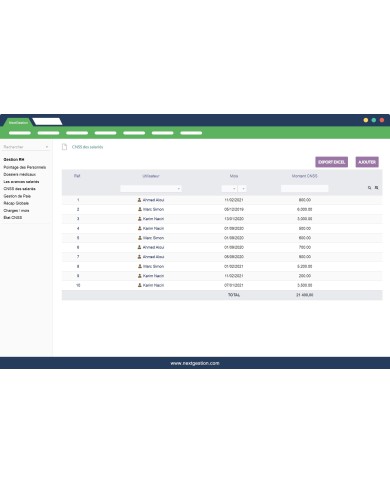Viewport: 390px width, 484px height.
Task: Click the CNSS amount in row 1
Action: (305, 200)
